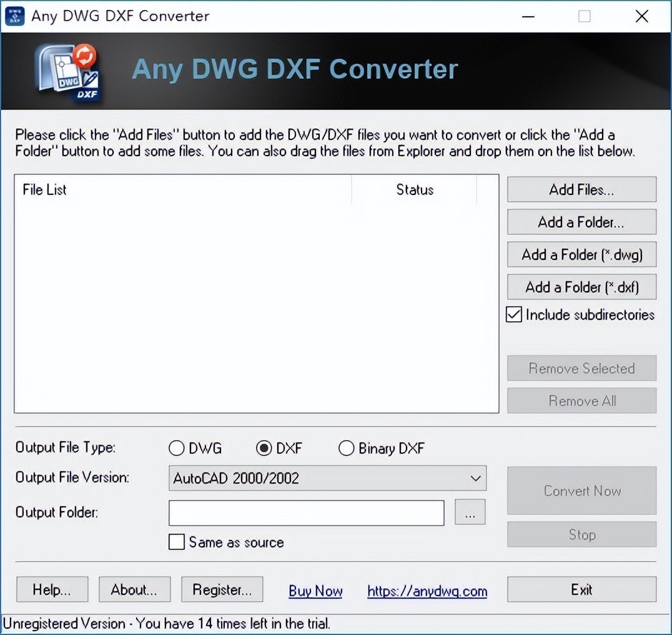This screenshot has width=672, height=635.
Task: Click inside the Output Folder text field
Action: [306, 512]
